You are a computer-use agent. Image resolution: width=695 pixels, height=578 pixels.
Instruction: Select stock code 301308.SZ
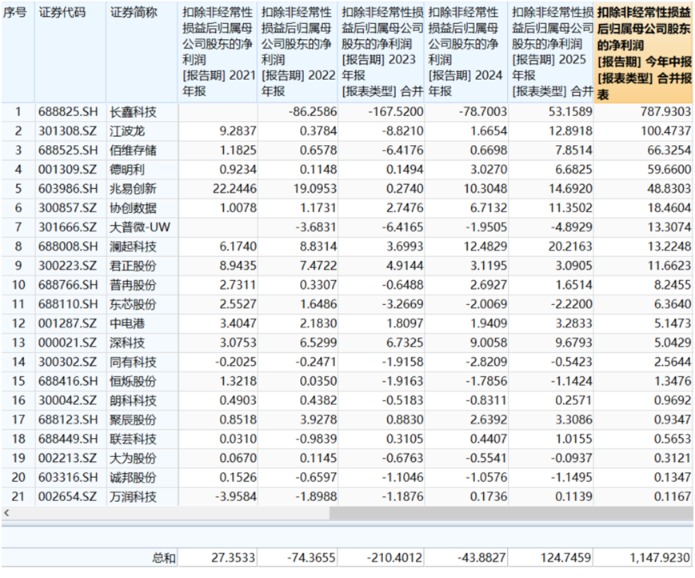67,131
